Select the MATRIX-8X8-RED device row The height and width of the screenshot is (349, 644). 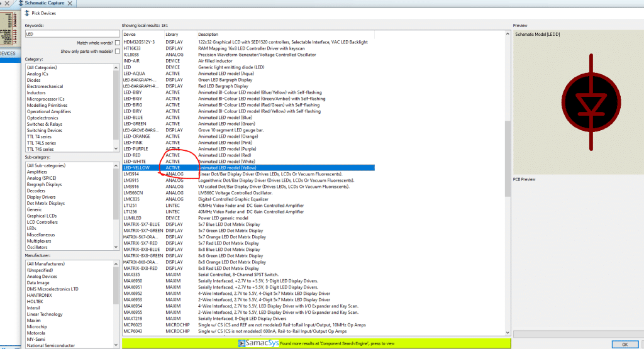[x=248, y=268]
